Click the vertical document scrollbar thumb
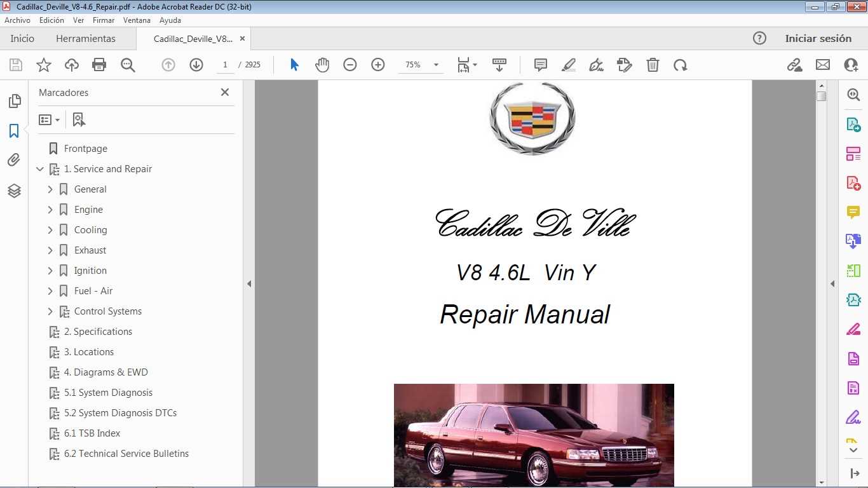 pyautogui.click(x=822, y=96)
